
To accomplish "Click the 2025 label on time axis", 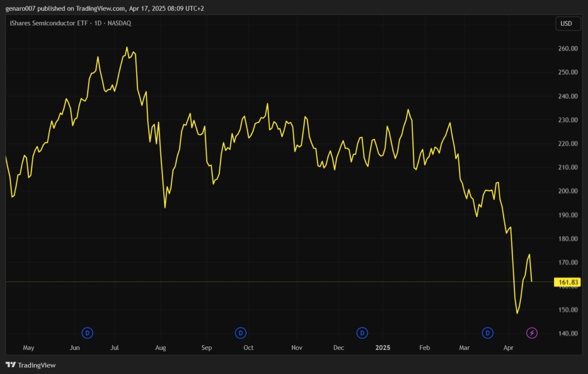I will coord(382,348).
